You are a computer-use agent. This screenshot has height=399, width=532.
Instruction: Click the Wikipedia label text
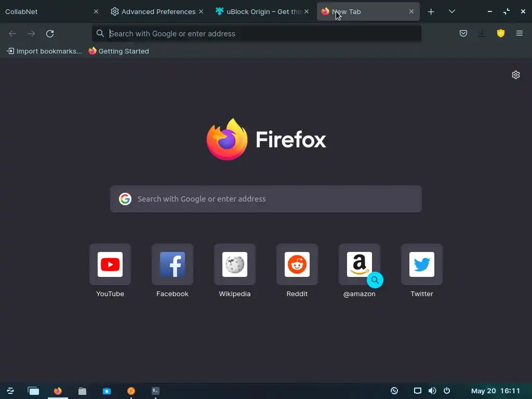235,294
